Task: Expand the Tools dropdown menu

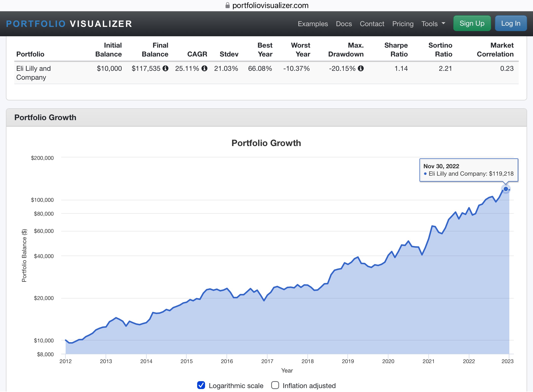Action: pos(433,24)
